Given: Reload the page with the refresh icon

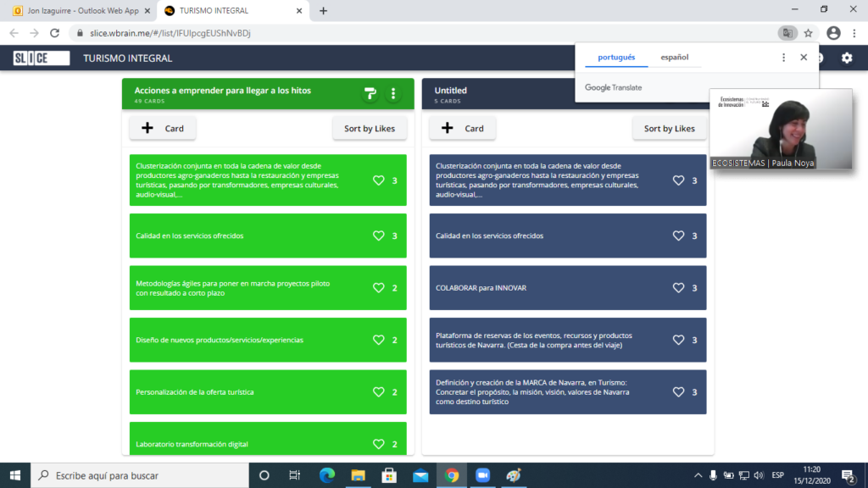Looking at the screenshot, I should click(54, 33).
